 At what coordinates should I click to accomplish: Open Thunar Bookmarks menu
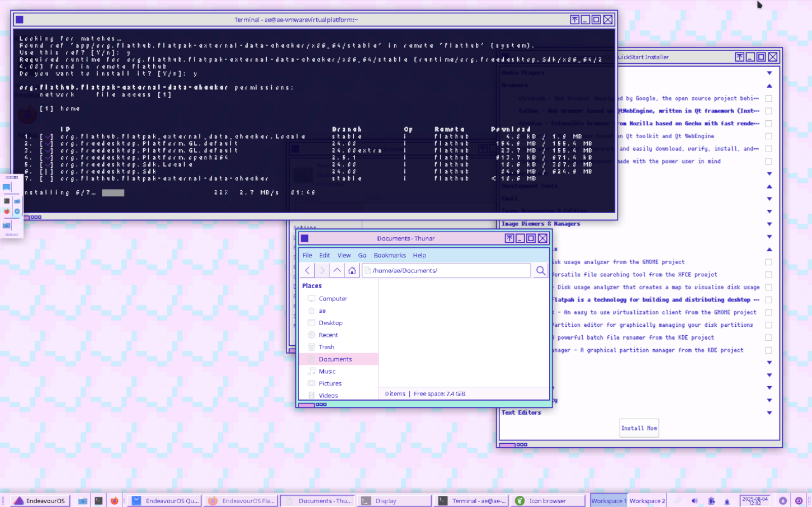point(390,255)
